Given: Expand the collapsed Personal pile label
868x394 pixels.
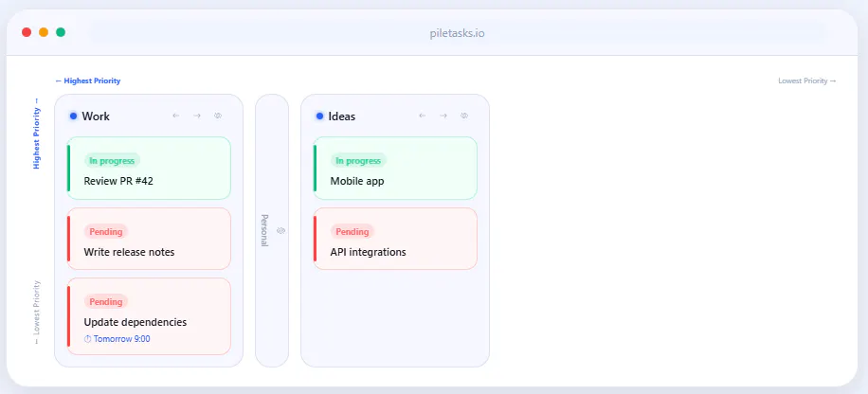Looking at the screenshot, I should point(264,230).
